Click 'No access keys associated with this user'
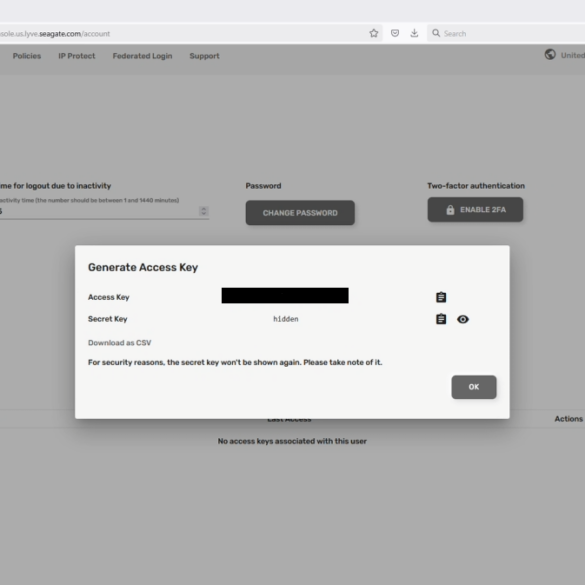This screenshot has height=585, width=585. (292, 441)
